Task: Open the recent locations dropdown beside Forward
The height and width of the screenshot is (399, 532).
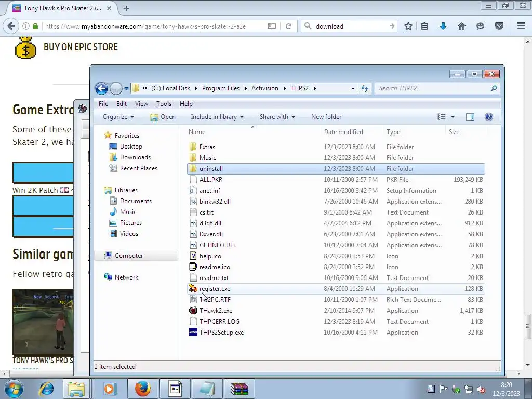Action: (126, 88)
